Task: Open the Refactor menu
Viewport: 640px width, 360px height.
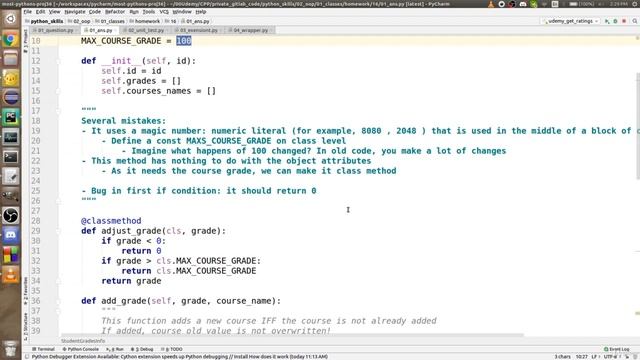Action: (115, 11)
